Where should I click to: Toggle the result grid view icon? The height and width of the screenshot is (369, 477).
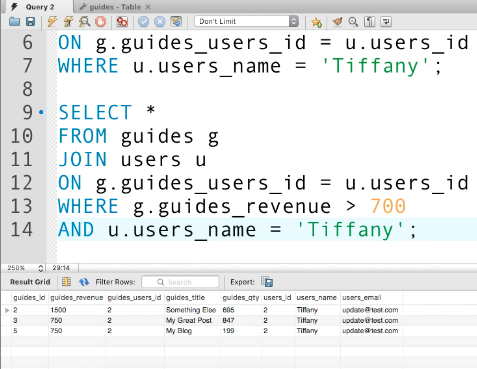[66, 282]
